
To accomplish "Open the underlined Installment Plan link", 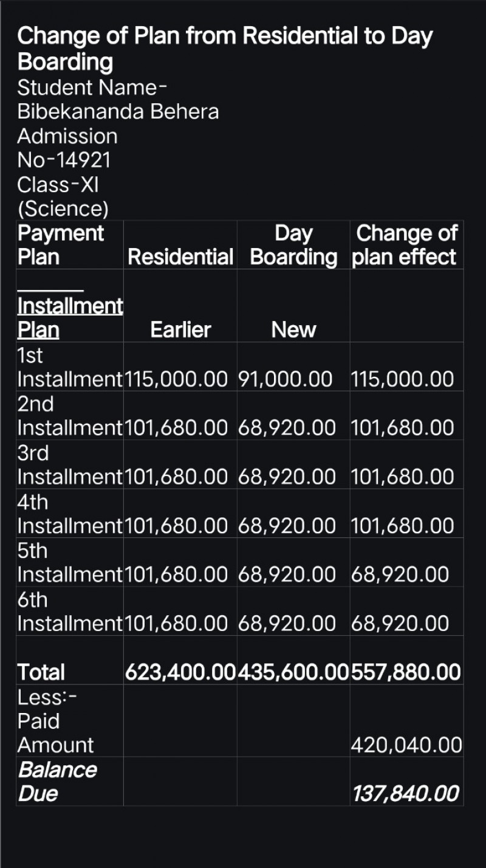I will click(x=70, y=318).
